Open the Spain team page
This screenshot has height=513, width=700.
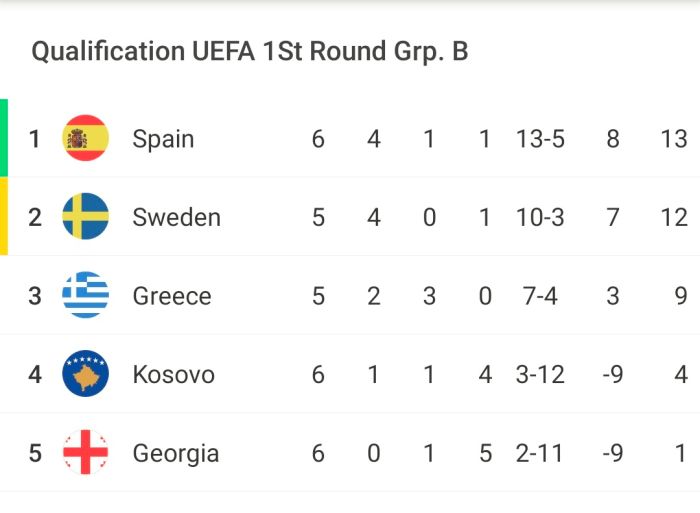pos(163,139)
